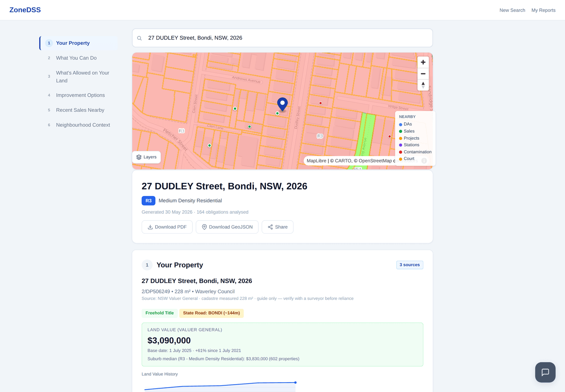This screenshot has width=565, height=392.
Task: Click the address search field
Action: (x=282, y=38)
